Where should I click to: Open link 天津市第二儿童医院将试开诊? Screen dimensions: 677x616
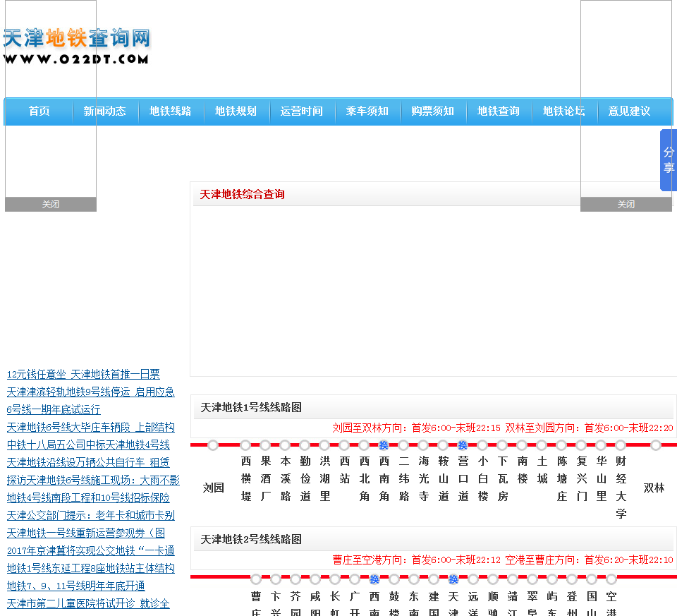[88, 604]
